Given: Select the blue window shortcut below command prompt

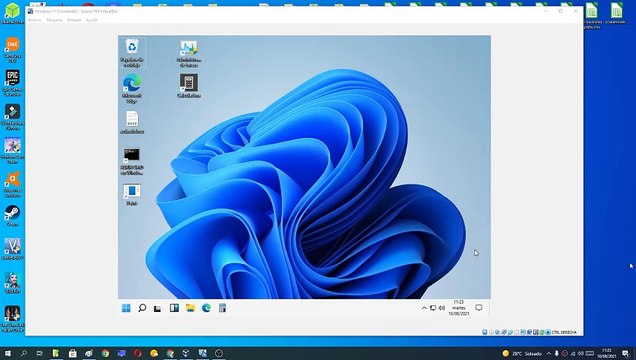Looking at the screenshot, I should point(132,195).
